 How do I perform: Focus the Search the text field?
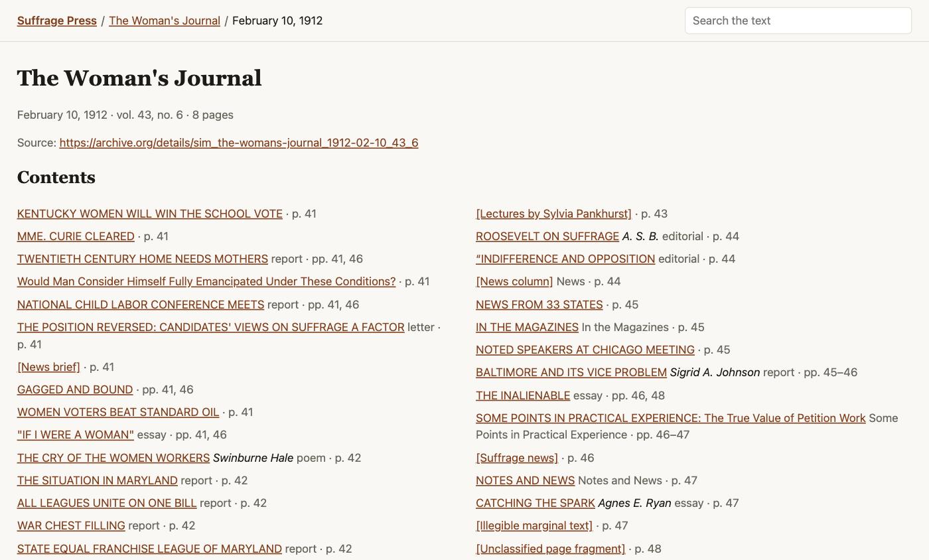point(798,21)
